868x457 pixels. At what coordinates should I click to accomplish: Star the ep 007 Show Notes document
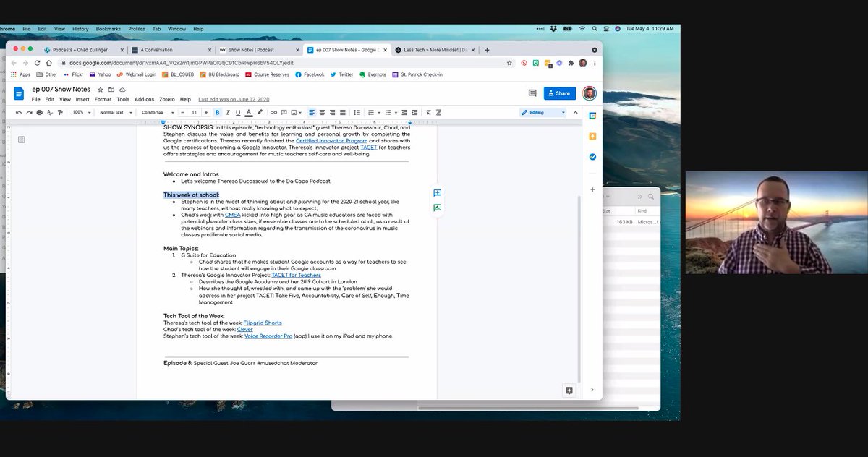101,90
